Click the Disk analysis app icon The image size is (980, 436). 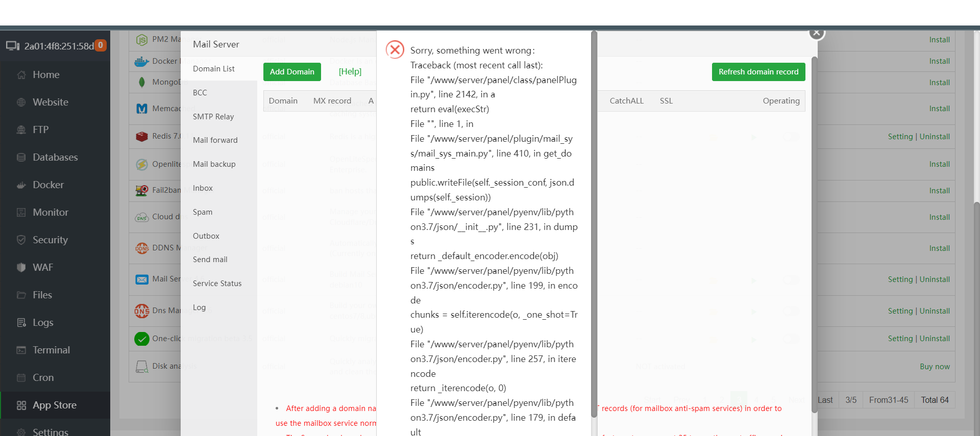point(142,367)
